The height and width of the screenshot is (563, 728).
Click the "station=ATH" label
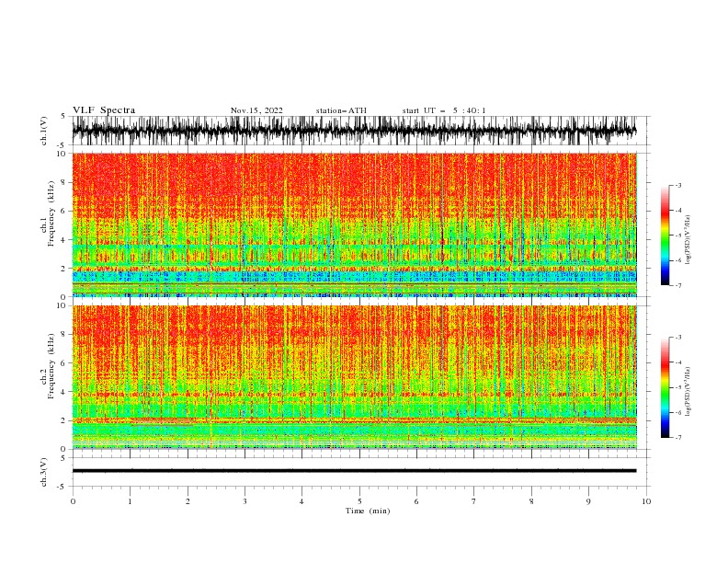coord(341,110)
